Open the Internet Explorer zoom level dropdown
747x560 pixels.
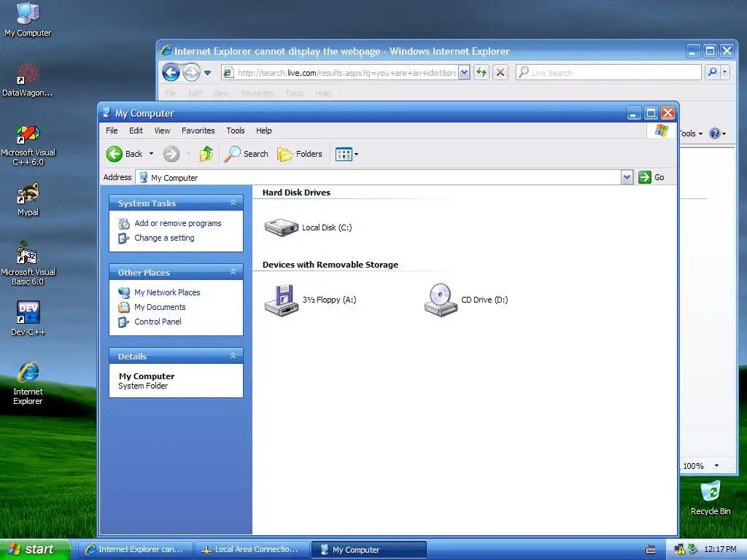pyautogui.click(x=716, y=466)
